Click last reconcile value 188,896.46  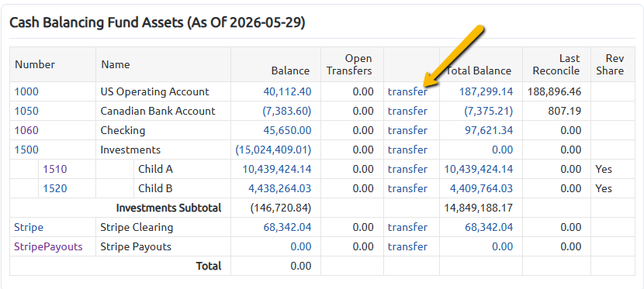[554, 92]
